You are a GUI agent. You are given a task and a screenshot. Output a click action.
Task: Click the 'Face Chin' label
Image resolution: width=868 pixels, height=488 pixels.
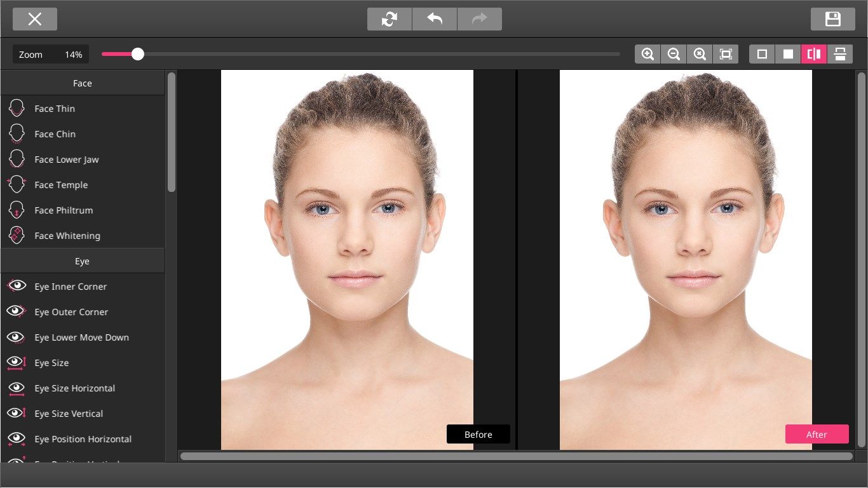click(x=55, y=134)
